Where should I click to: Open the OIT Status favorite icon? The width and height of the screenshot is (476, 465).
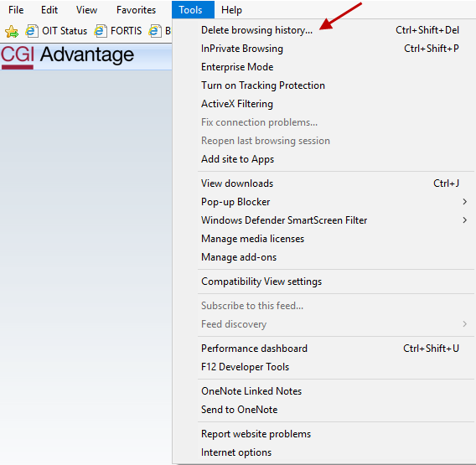[32, 31]
